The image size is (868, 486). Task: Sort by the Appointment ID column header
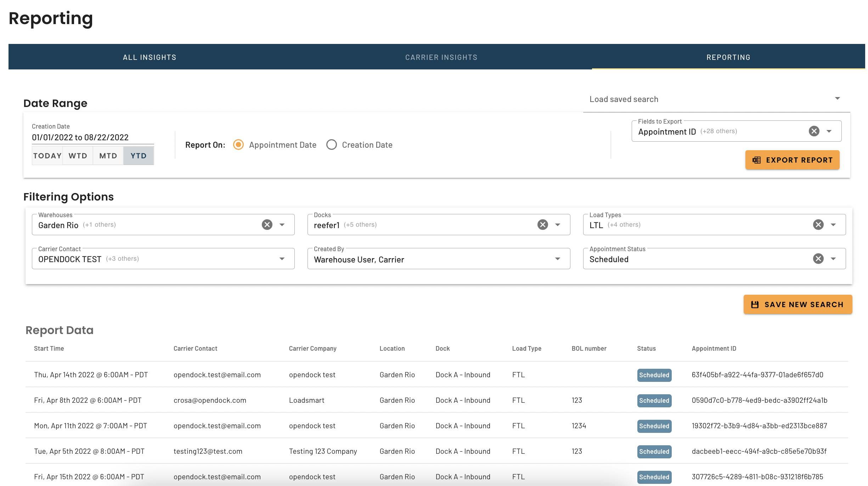714,349
